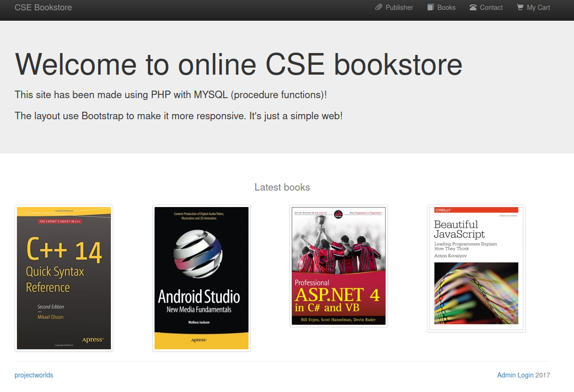Open the C++ 14 Quick Syntax Reference book
Screen dimensions: 574x392
[x=64, y=278]
